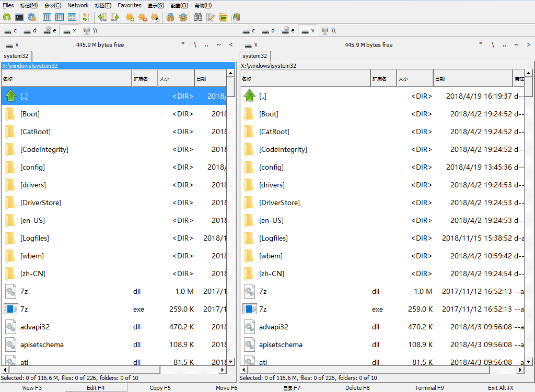535x392 pixels.
Task: Open the Network menu
Action: 78,5
